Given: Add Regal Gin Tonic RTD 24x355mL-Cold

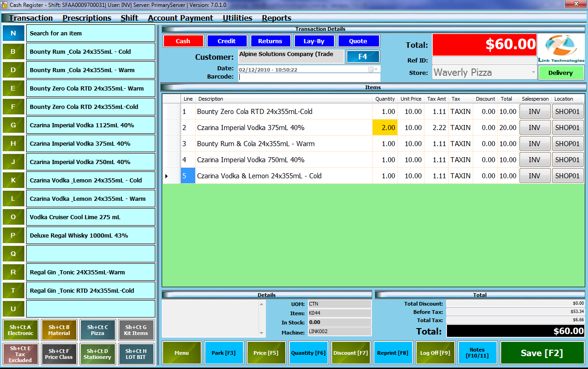Looking at the screenshot, I should pyautogui.click(x=90, y=290).
